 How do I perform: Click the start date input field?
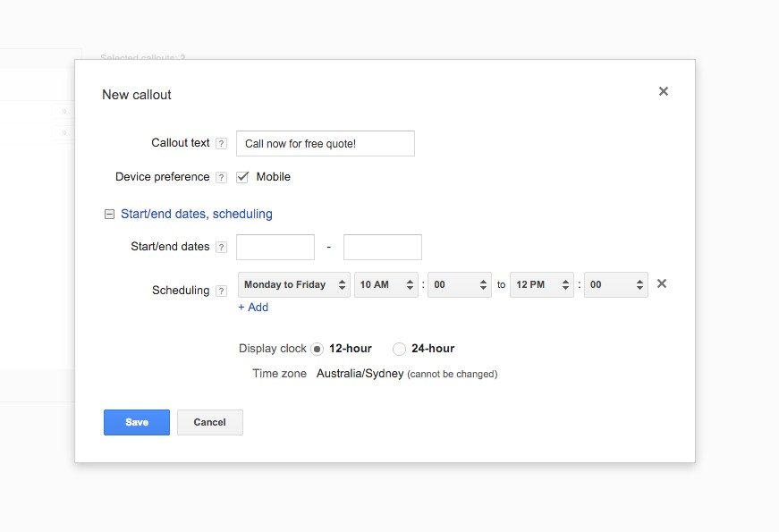coord(275,247)
